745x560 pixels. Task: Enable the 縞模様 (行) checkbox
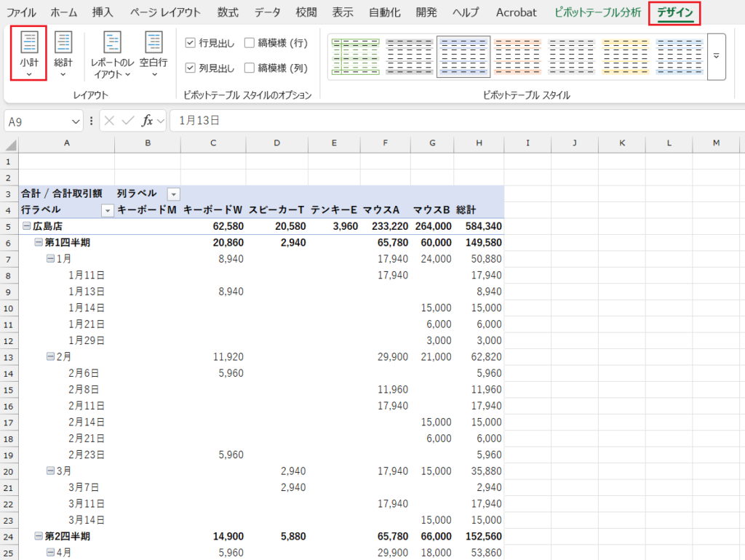point(250,43)
